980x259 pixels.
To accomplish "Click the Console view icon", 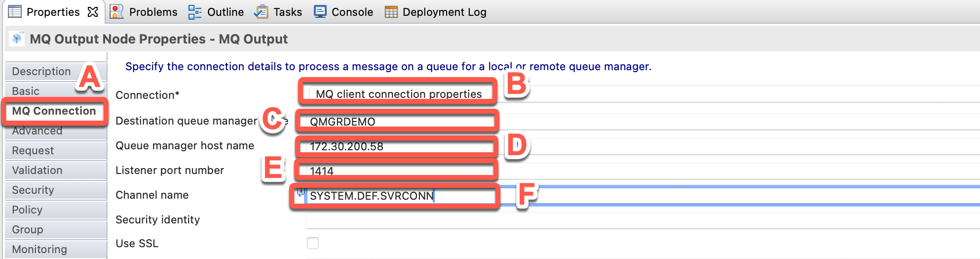I will 320,11.
